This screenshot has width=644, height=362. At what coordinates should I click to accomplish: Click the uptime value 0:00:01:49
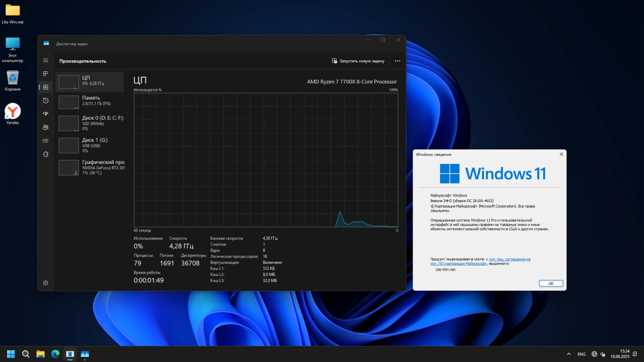(x=148, y=281)
